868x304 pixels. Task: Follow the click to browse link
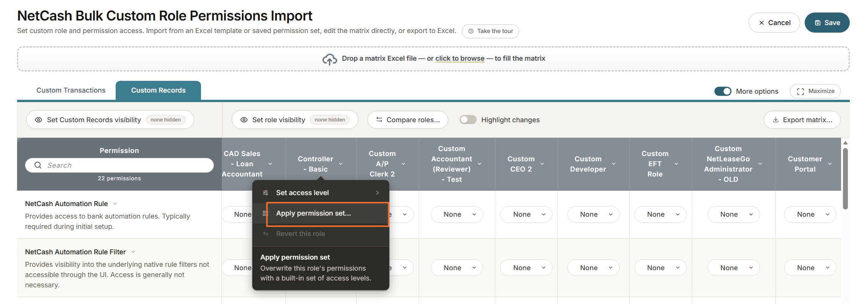(x=460, y=58)
